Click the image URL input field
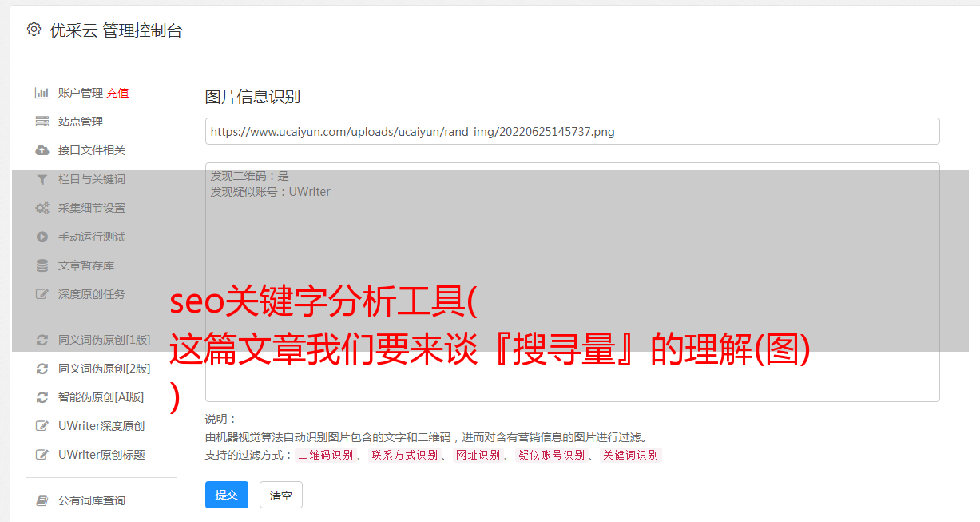 572,131
